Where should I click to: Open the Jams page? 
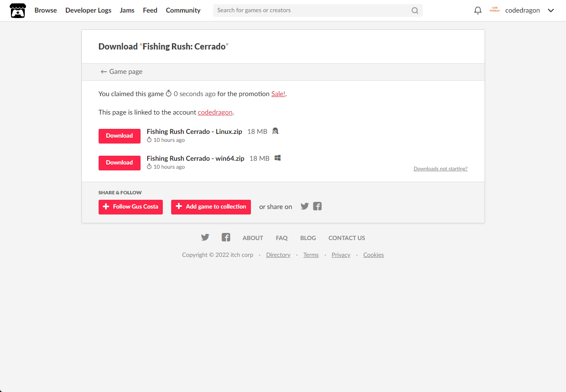click(127, 10)
